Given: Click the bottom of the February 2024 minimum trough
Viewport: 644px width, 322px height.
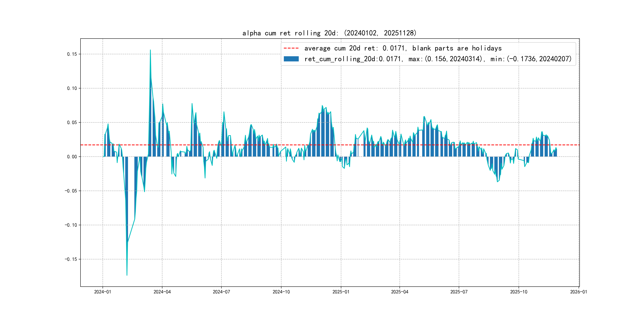Looking at the screenshot, I should (x=127, y=275).
